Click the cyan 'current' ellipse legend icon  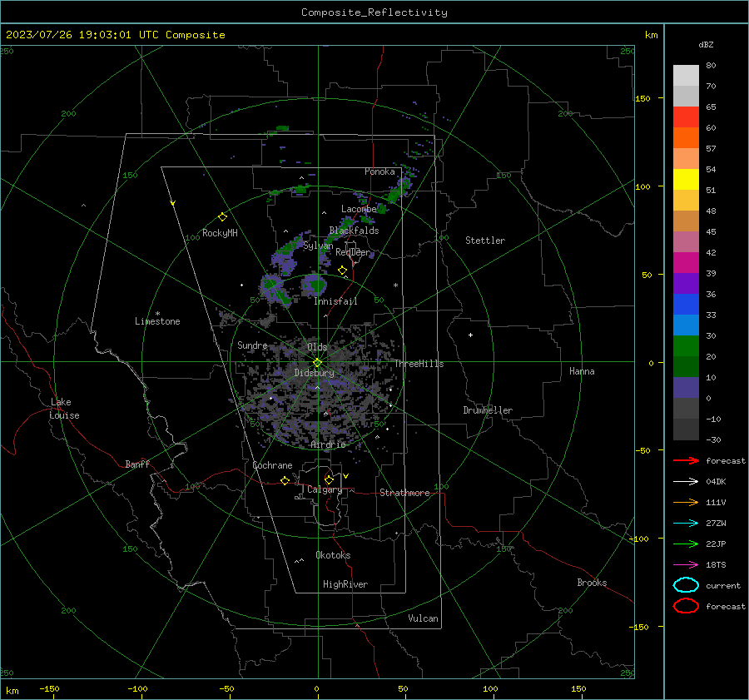point(686,585)
